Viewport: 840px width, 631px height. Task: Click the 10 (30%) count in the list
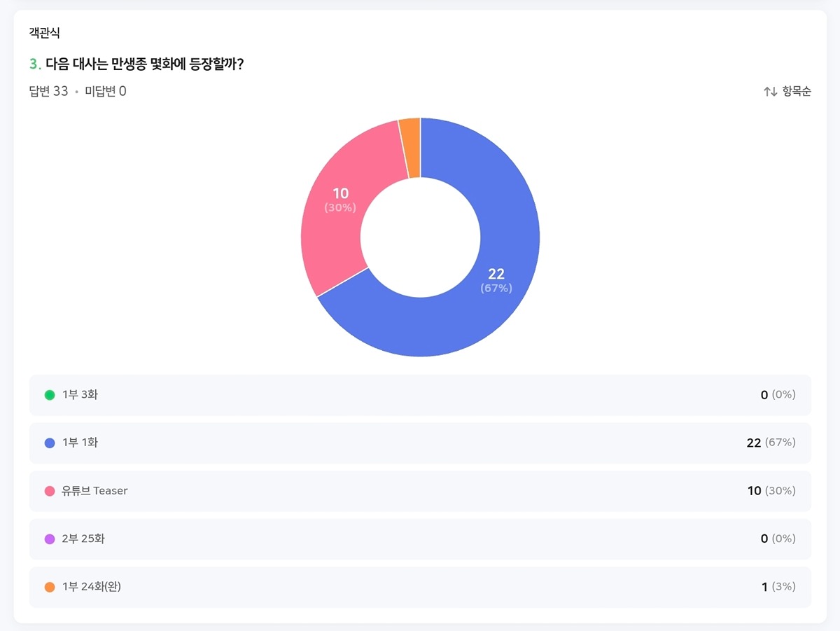(x=771, y=491)
